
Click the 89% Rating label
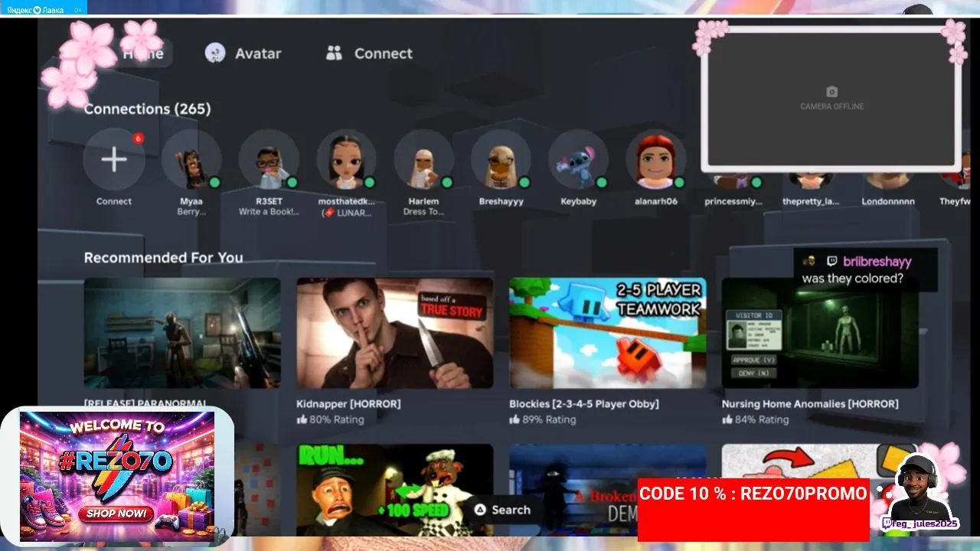tap(549, 419)
